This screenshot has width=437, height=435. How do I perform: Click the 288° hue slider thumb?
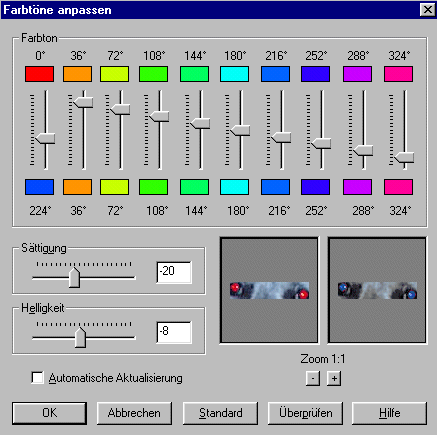[363, 150]
